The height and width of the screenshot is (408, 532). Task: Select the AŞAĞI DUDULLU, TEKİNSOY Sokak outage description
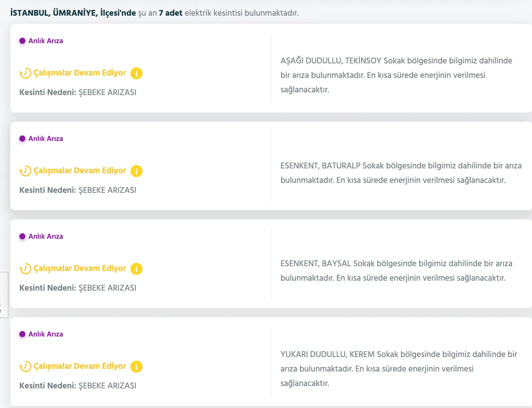396,75
